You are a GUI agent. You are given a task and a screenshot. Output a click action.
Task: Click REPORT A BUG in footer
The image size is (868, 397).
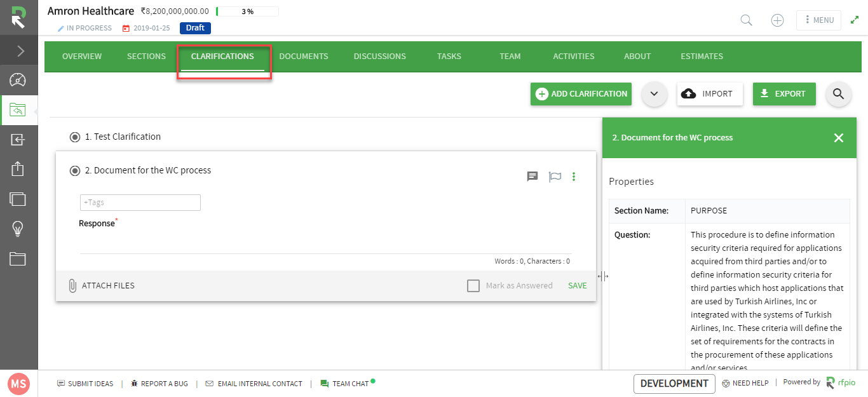[x=159, y=384]
